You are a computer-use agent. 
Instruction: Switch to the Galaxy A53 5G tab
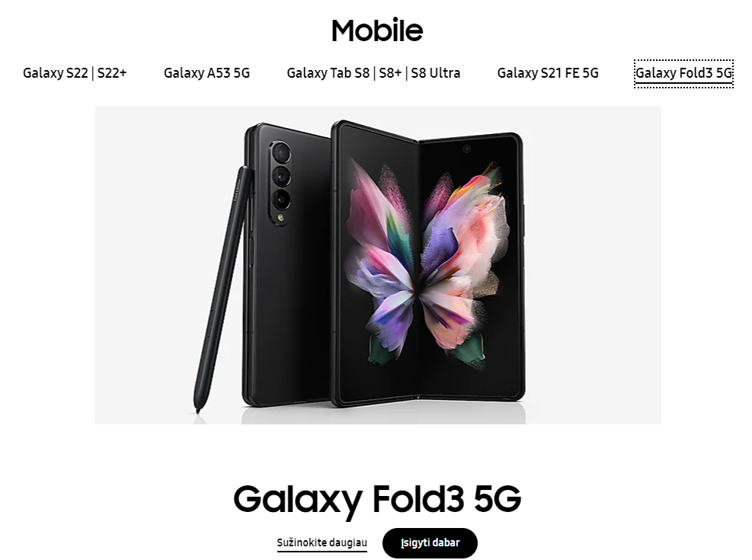point(206,73)
